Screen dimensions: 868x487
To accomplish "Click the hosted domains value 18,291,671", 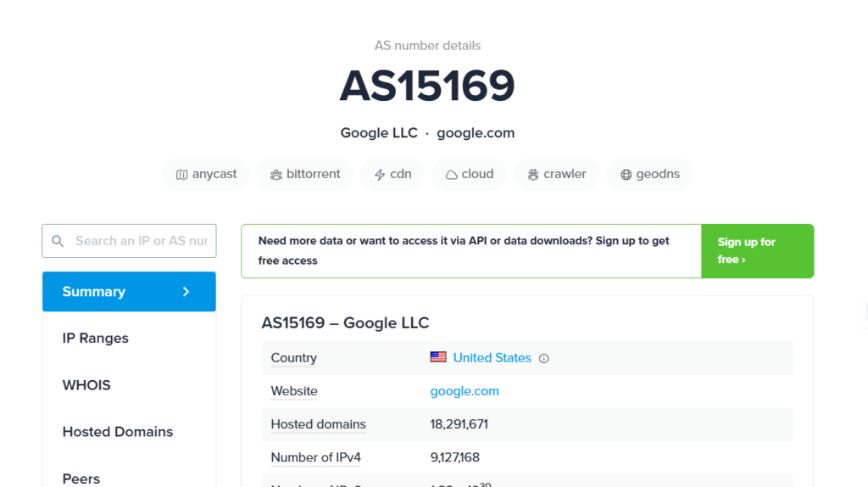I will tap(459, 424).
